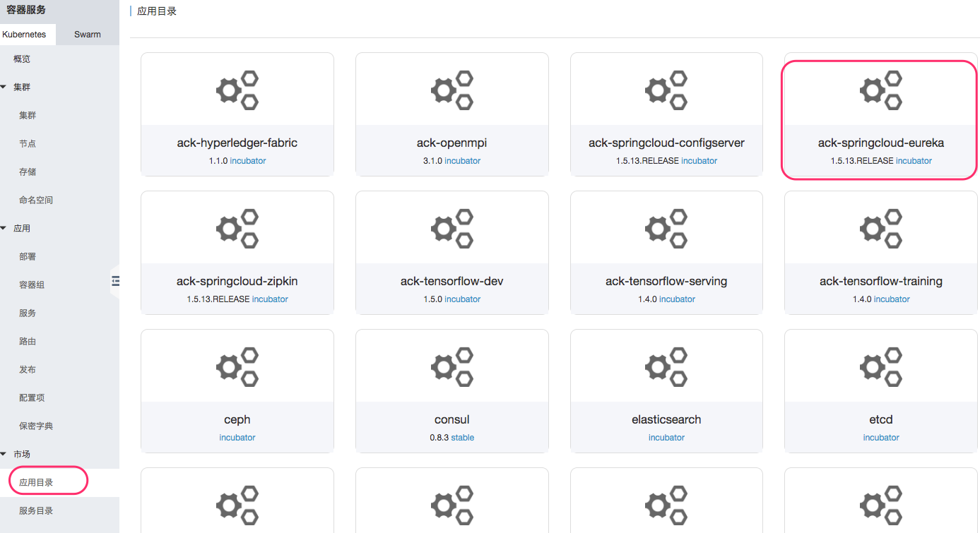Open the ceph chart gear icon

coord(237,366)
